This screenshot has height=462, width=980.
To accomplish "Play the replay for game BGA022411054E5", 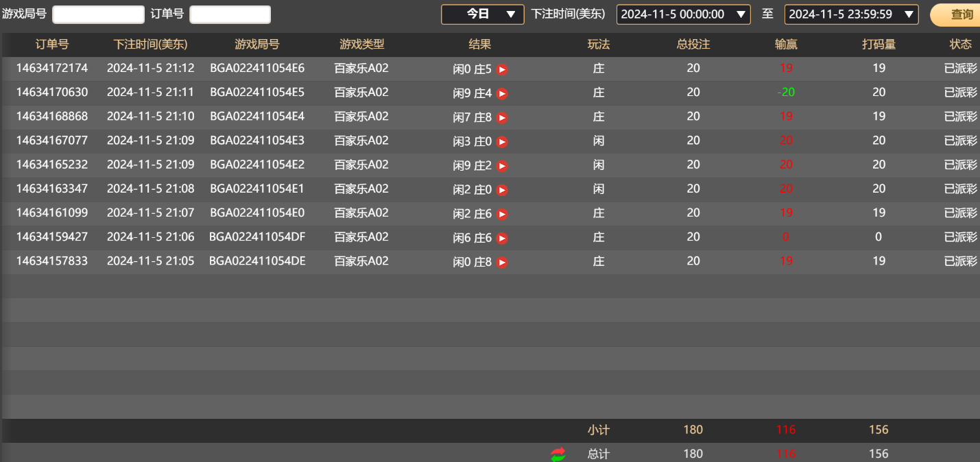I will click(501, 93).
